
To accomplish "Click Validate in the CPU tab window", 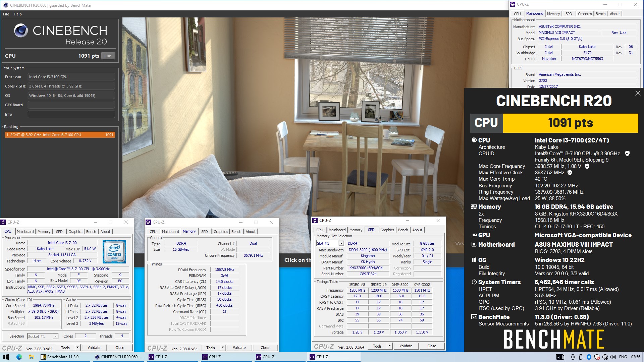I will 94,348.
